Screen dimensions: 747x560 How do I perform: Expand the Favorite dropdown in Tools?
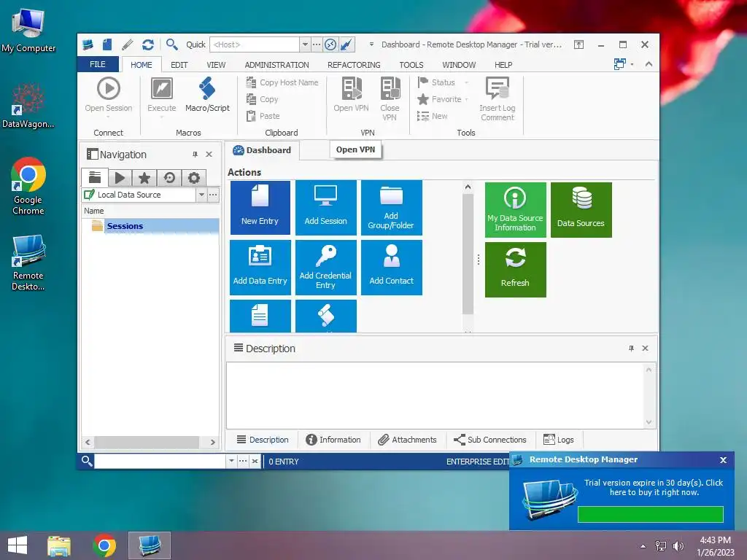[x=466, y=99]
